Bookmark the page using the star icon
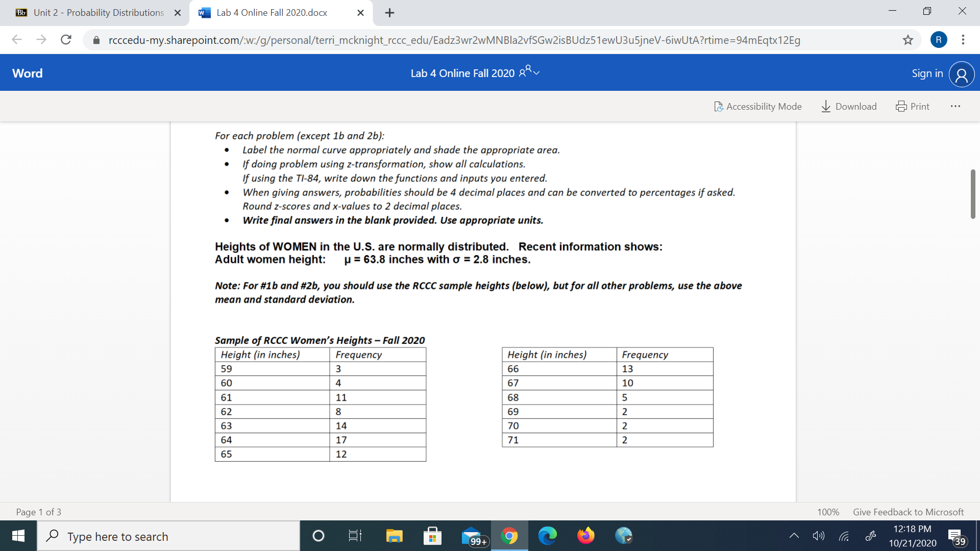980x551 pixels. click(x=908, y=40)
